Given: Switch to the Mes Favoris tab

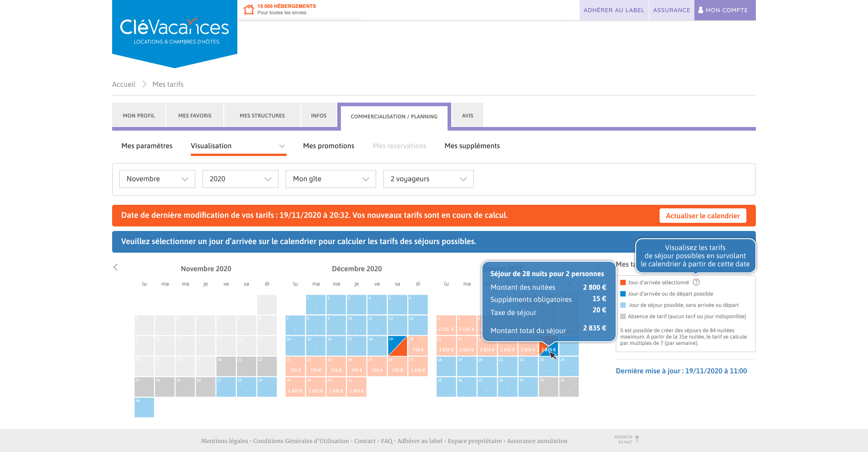Looking at the screenshot, I should pos(195,116).
